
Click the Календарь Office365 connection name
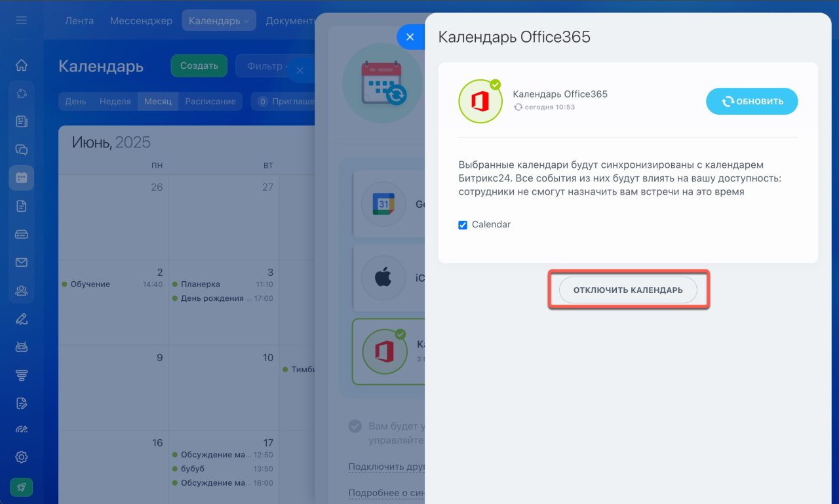(x=560, y=94)
